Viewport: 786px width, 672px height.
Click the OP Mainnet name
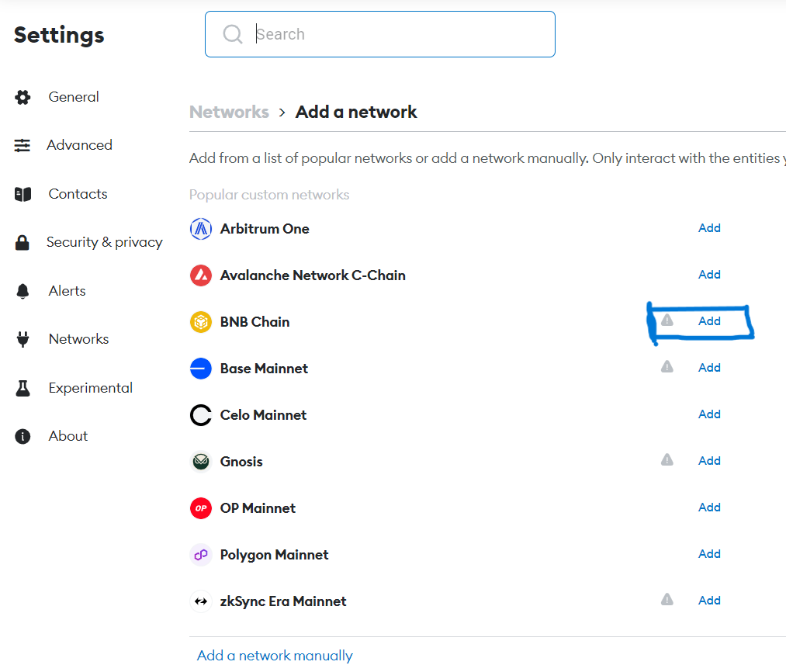pyautogui.click(x=258, y=508)
